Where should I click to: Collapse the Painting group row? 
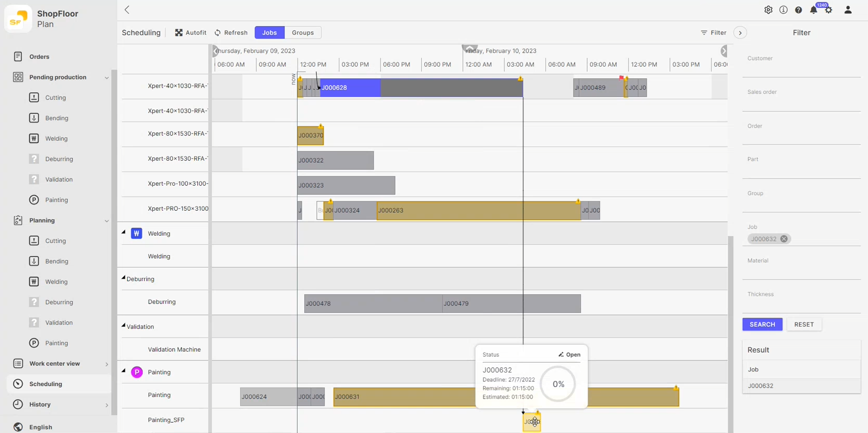click(x=124, y=371)
